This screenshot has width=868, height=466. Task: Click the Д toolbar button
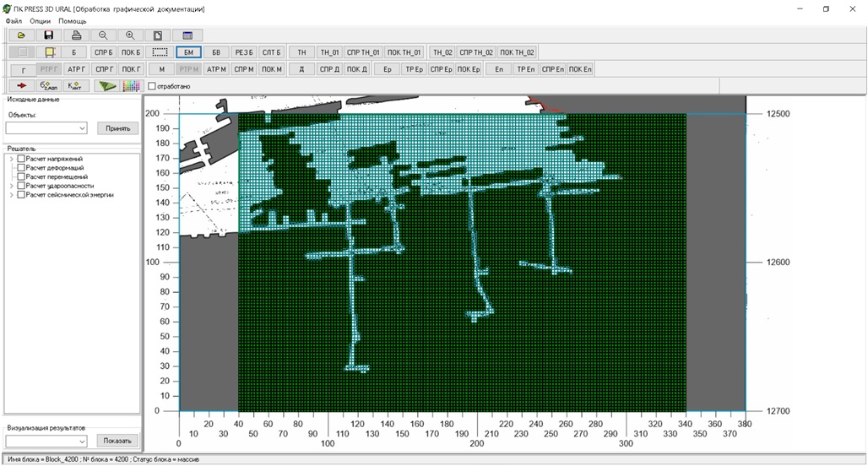[301, 69]
